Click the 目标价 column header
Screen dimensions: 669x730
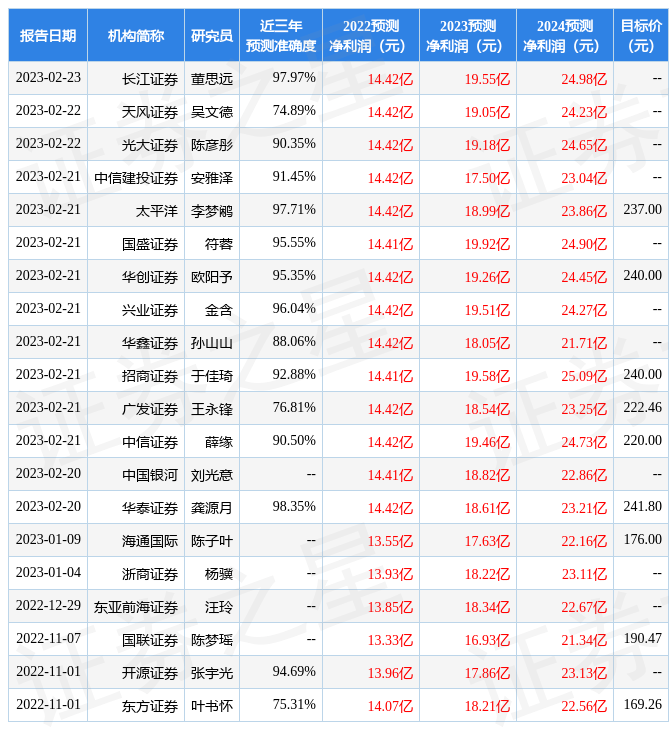click(640, 36)
